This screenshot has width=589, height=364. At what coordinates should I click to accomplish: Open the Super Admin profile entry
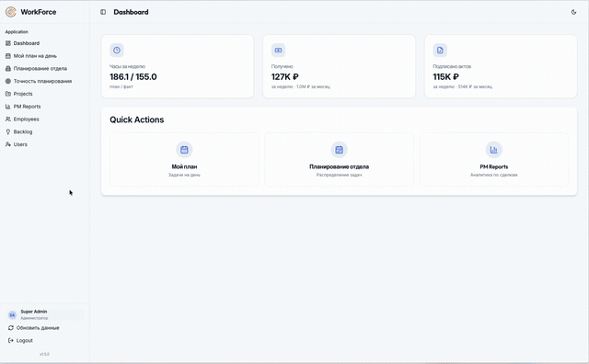(44, 315)
